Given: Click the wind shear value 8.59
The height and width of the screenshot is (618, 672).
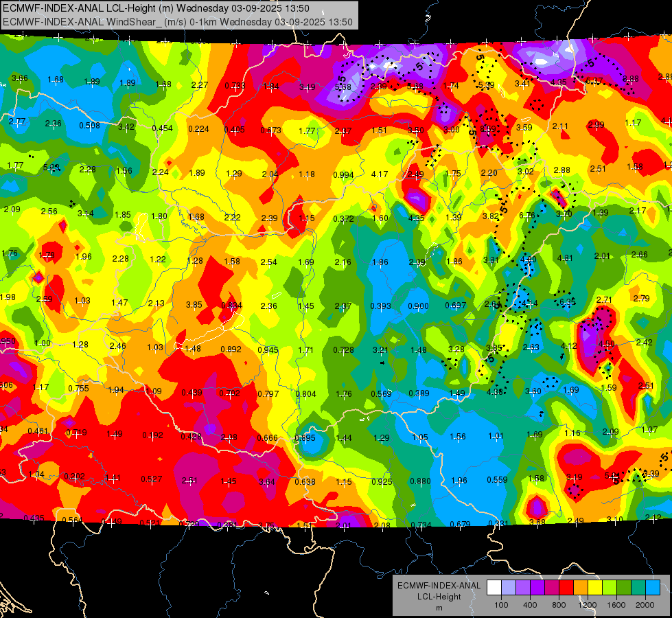Looking at the screenshot, I should coord(488,128).
